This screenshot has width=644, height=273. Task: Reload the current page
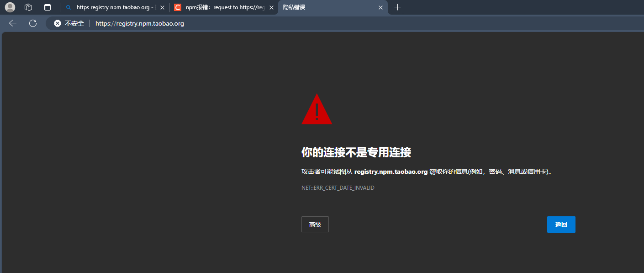[32, 23]
